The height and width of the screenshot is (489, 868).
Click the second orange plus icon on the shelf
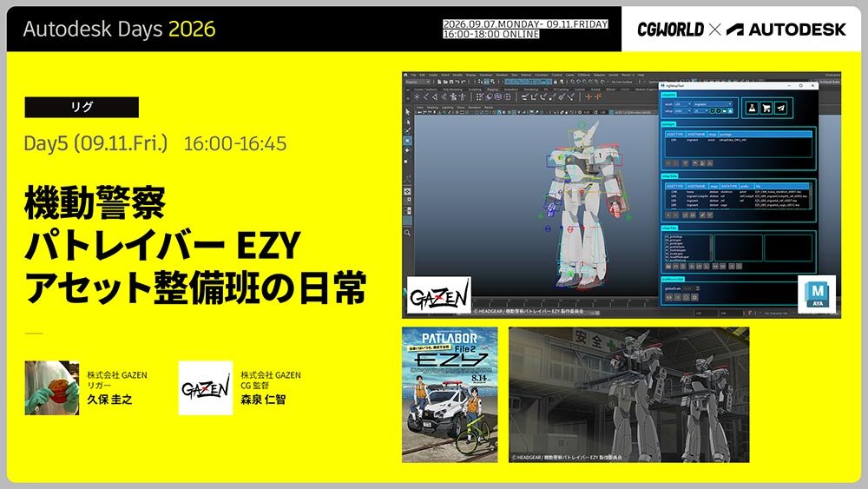tap(598, 96)
